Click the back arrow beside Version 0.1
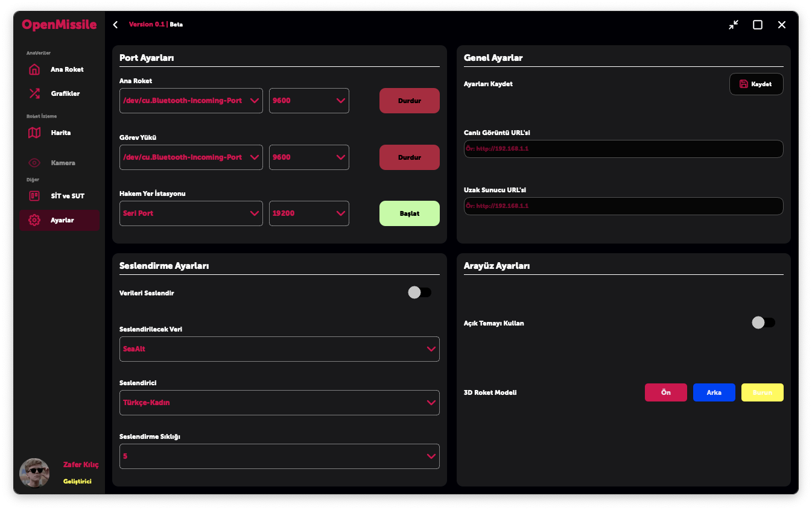The height and width of the screenshot is (510, 812). click(x=115, y=25)
